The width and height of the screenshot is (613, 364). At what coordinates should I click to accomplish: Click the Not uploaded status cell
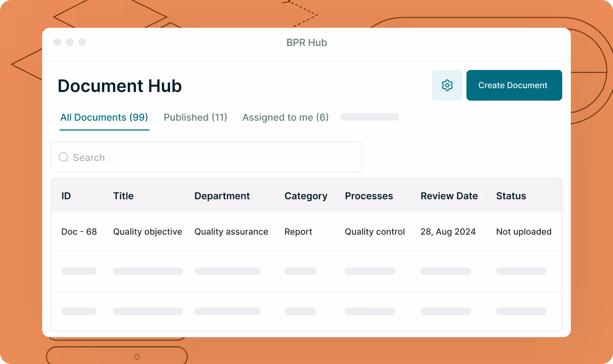point(524,232)
